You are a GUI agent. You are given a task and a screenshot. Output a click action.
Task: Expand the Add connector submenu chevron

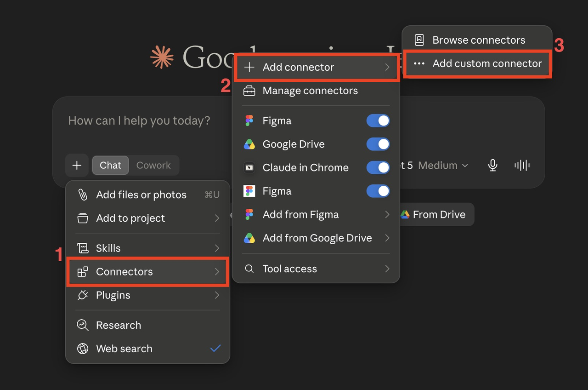coord(387,67)
